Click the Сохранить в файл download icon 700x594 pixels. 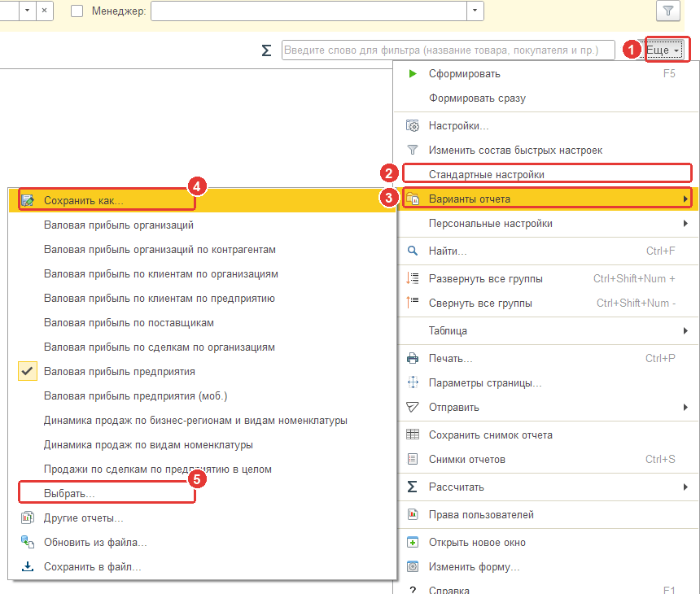28,567
